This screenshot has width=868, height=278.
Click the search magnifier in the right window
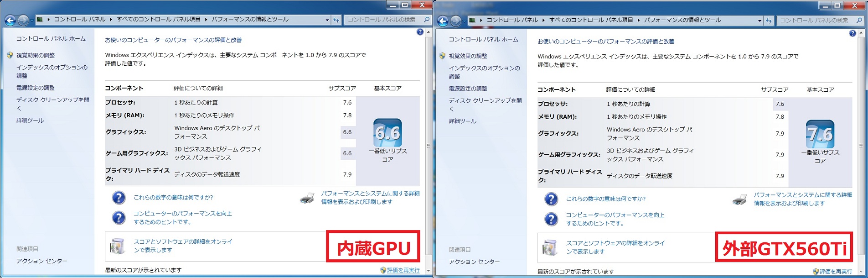click(x=859, y=21)
